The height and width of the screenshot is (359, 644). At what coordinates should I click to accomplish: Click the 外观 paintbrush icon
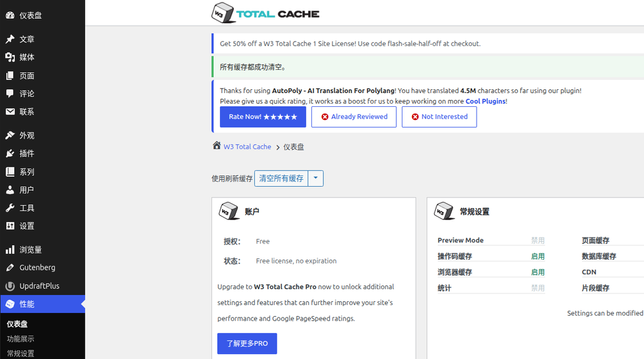[10, 135]
